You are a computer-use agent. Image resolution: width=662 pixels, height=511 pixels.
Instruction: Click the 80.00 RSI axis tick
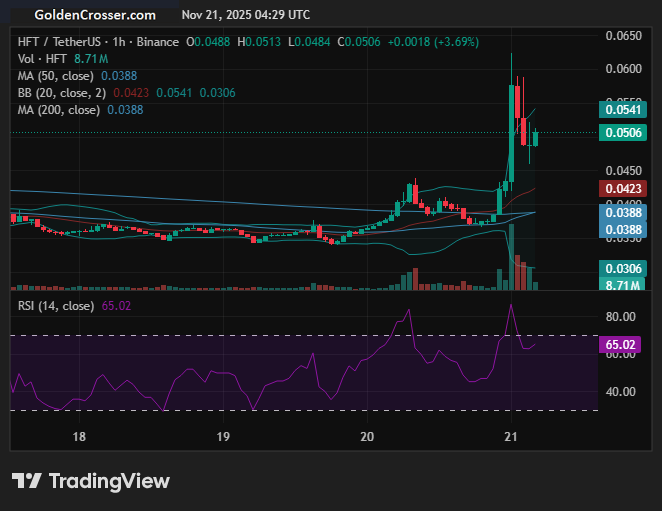click(x=620, y=317)
